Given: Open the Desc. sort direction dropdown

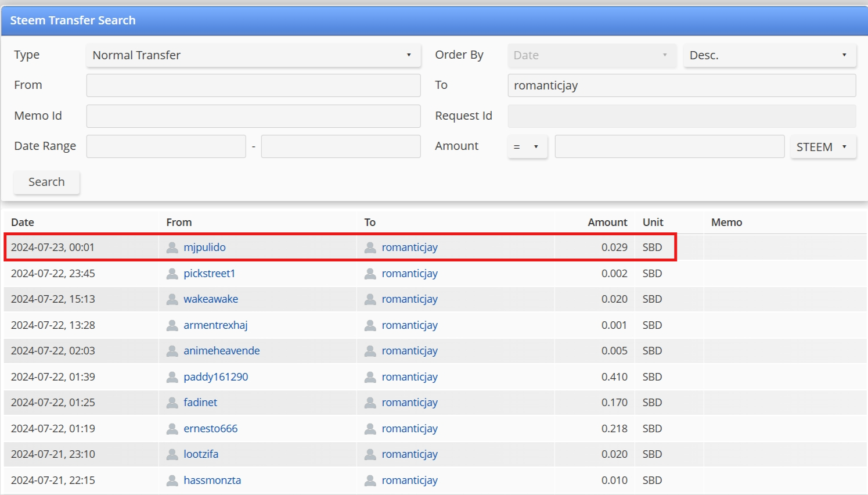Looking at the screenshot, I should point(769,55).
